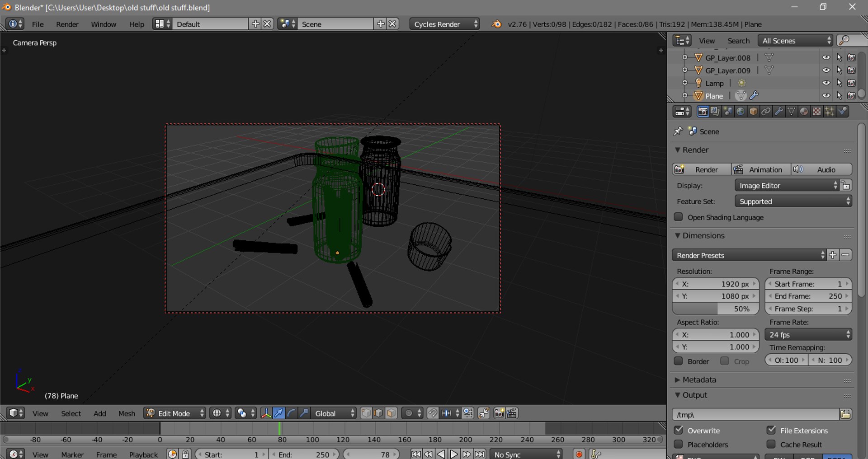Open the Mesh menu in 3D view
Screen dimensions: 868x459
click(x=127, y=413)
